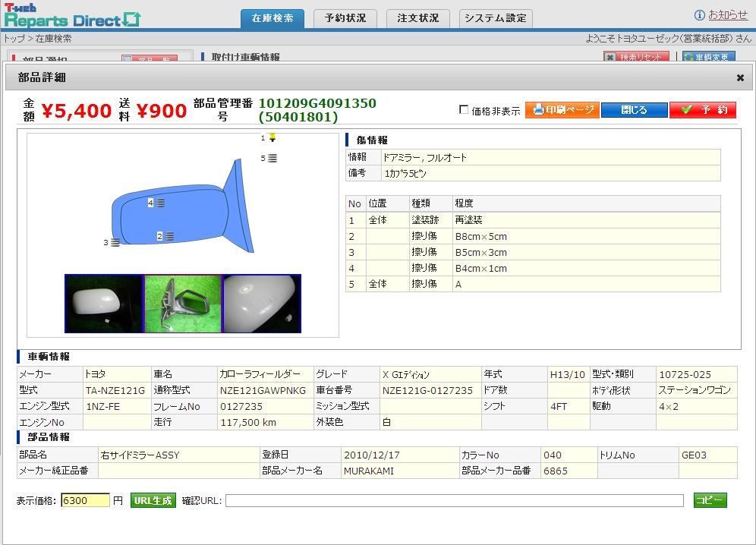Open the third close-up mirror thumbnail
This screenshot has height=545, width=756.
(x=262, y=304)
